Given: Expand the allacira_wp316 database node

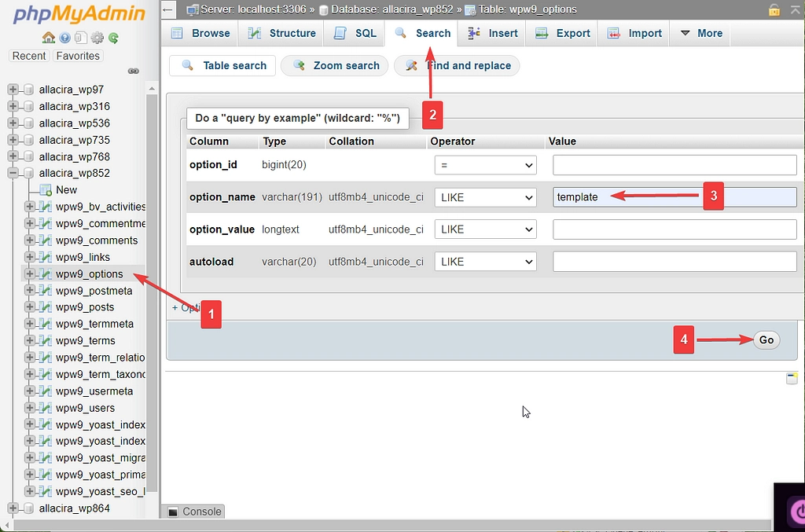Looking at the screenshot, I should pos(13,106).
